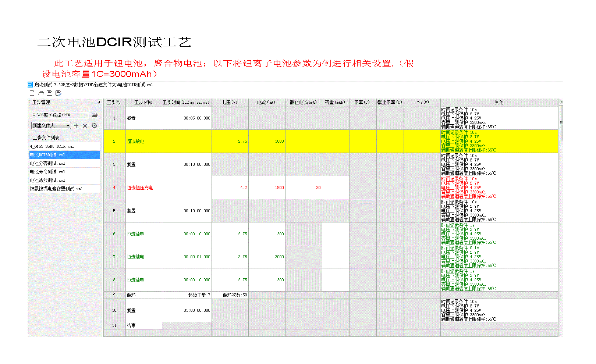
Task: Select file 4_G155 35DU DCIR.xml
Action: 64,146
